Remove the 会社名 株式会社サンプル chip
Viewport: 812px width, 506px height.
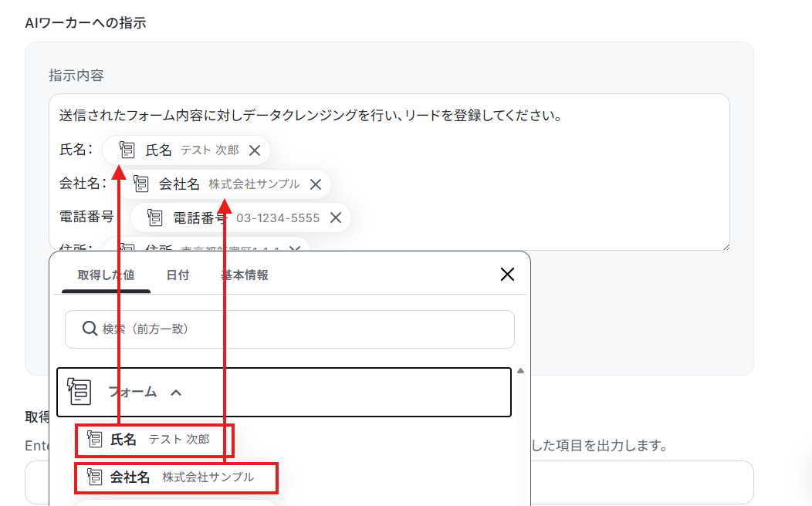click(316, 184)
